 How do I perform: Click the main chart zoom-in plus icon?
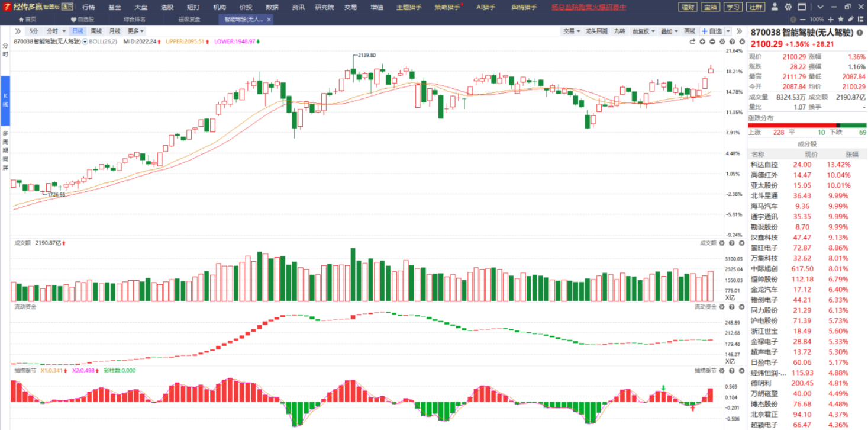pos(702,41)
